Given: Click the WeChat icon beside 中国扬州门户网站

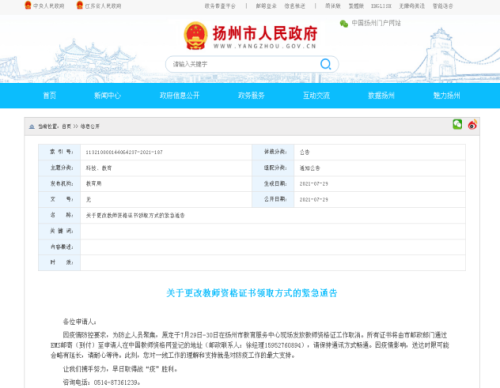Looking at the screenshot, I should click(x=344, y=23).
